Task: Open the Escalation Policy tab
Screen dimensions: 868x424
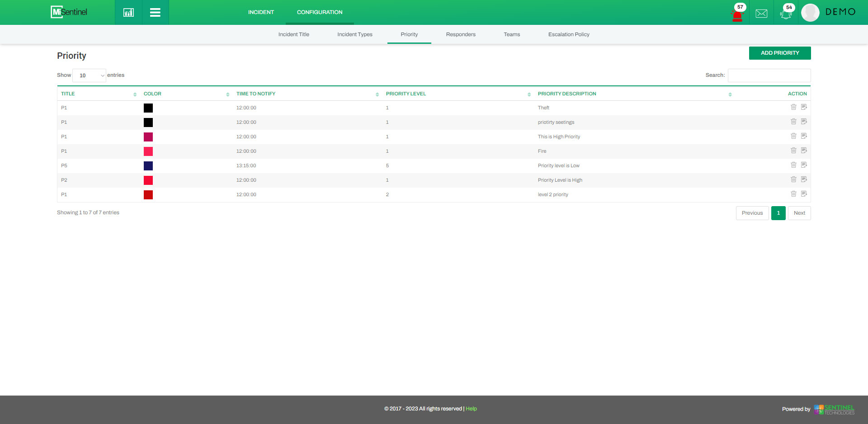Action: tap(568, 34)
